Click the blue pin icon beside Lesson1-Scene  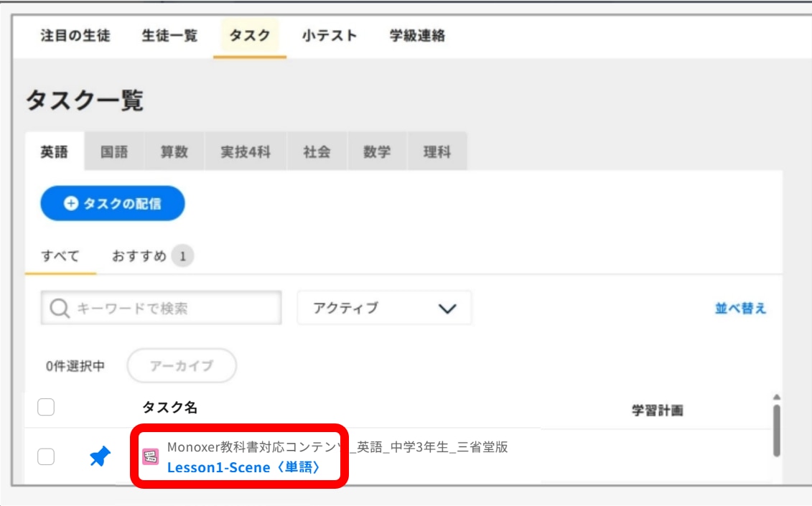tap(100, 456)
